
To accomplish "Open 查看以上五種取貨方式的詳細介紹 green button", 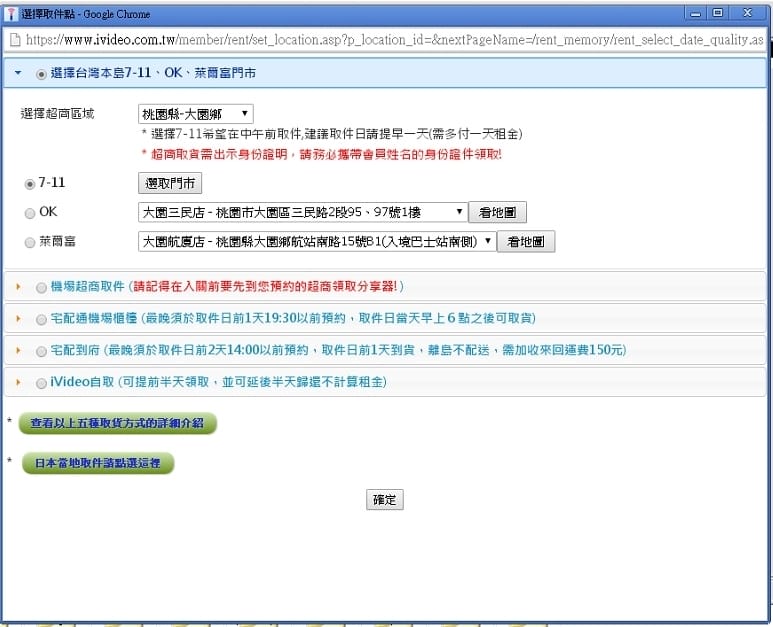I will tap(117, 423).
